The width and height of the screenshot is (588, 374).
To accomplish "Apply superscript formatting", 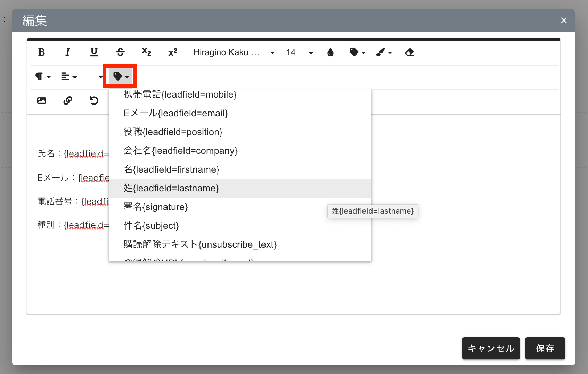I will 173,52.
